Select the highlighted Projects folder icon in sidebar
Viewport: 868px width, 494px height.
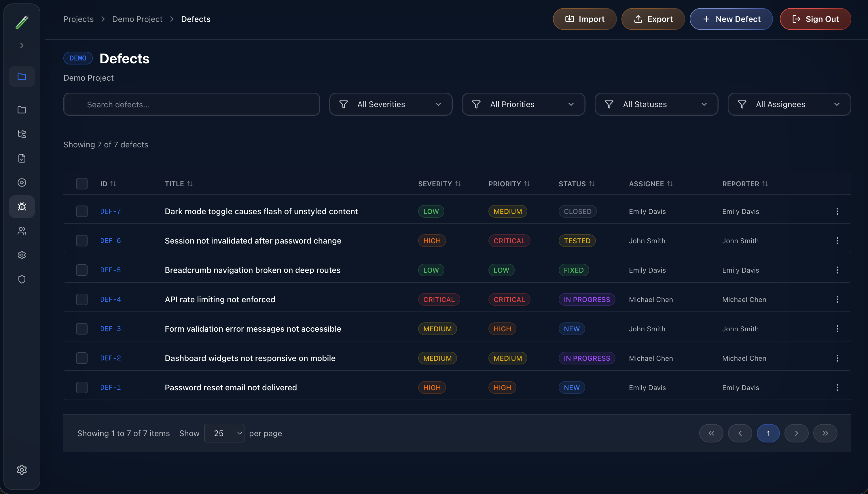pos(22,76)
